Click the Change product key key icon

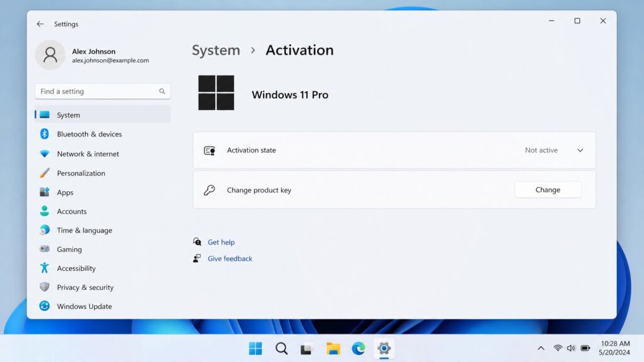209,190
